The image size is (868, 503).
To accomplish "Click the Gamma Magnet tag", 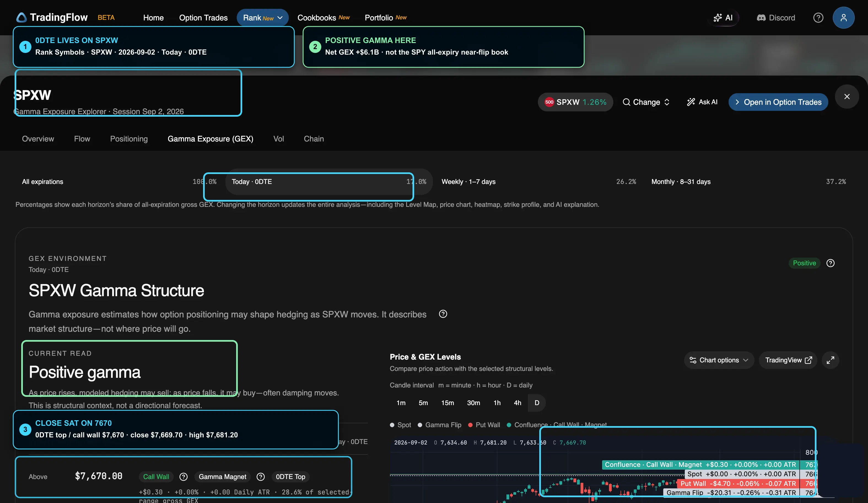I will tap(223, 477).
